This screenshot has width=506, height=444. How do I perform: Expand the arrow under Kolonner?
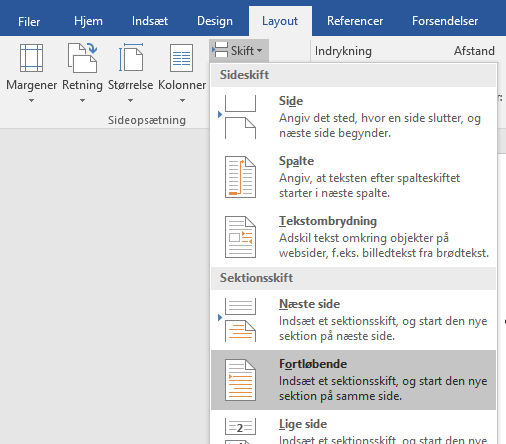[x=182, y=100]
